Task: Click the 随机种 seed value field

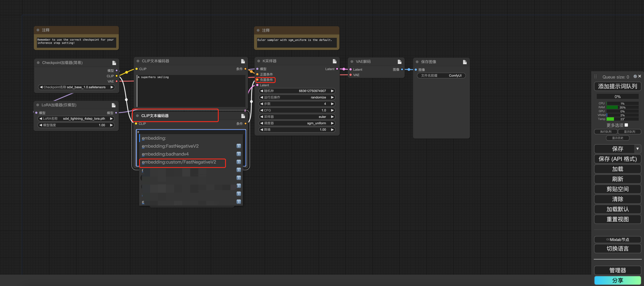Action: tap(297, 91)
